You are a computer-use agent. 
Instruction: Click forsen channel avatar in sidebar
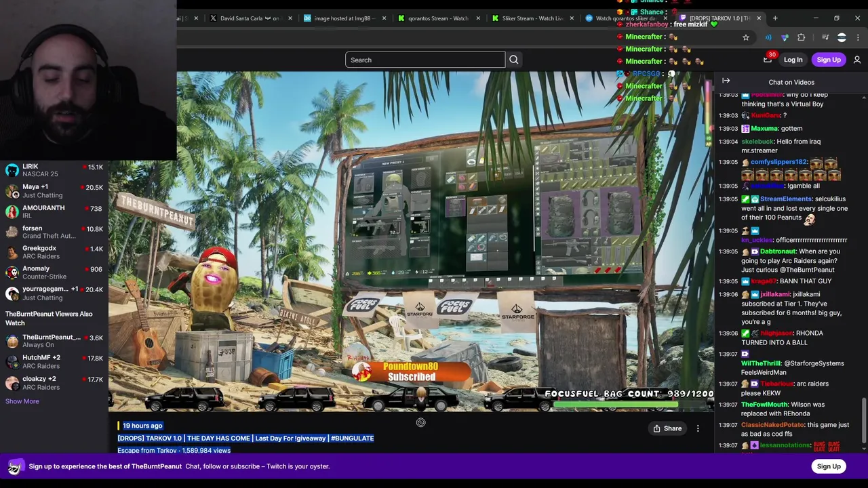click(x=12, y=232)
